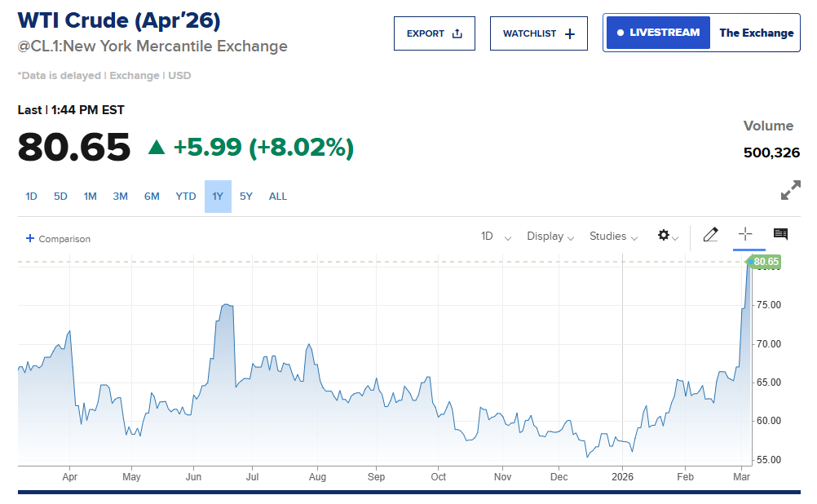Image resolution: width=817 pixels, height=504 pixels.
Task: Add to WATCHLIST button
Action: 538,33
